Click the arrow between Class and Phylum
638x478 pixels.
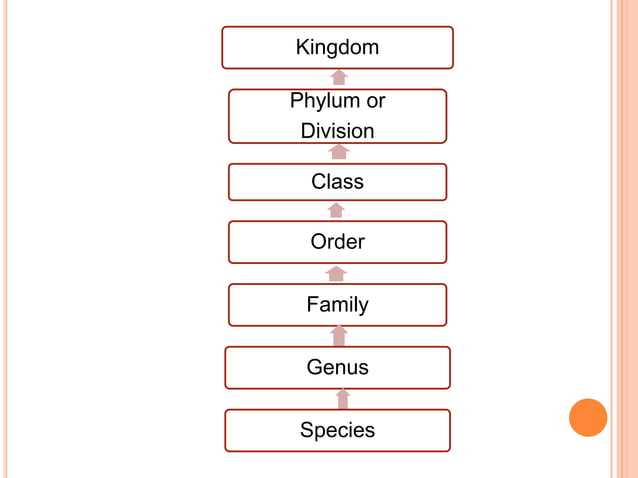coord(339,152)
